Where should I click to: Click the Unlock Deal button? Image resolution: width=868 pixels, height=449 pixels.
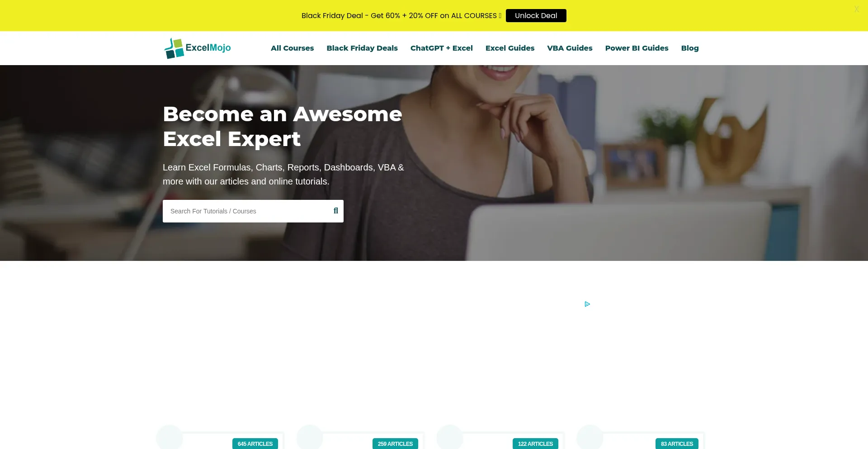[536, 15]
